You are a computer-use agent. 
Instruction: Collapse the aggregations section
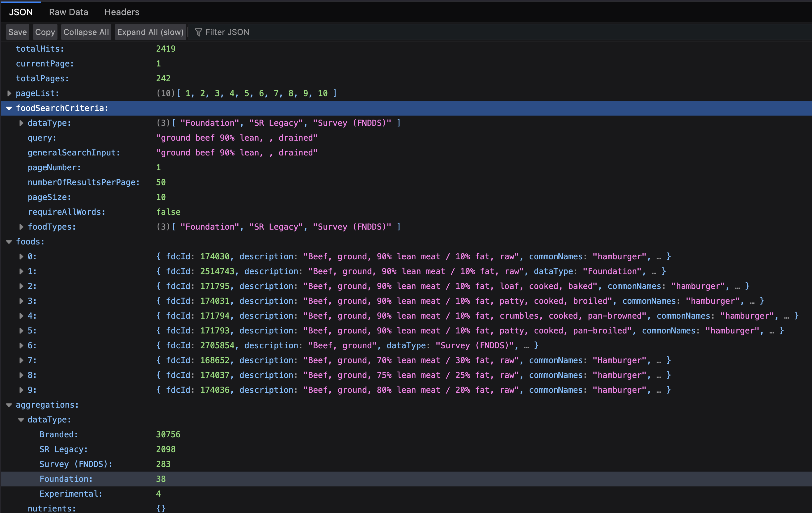pos(9,405)
